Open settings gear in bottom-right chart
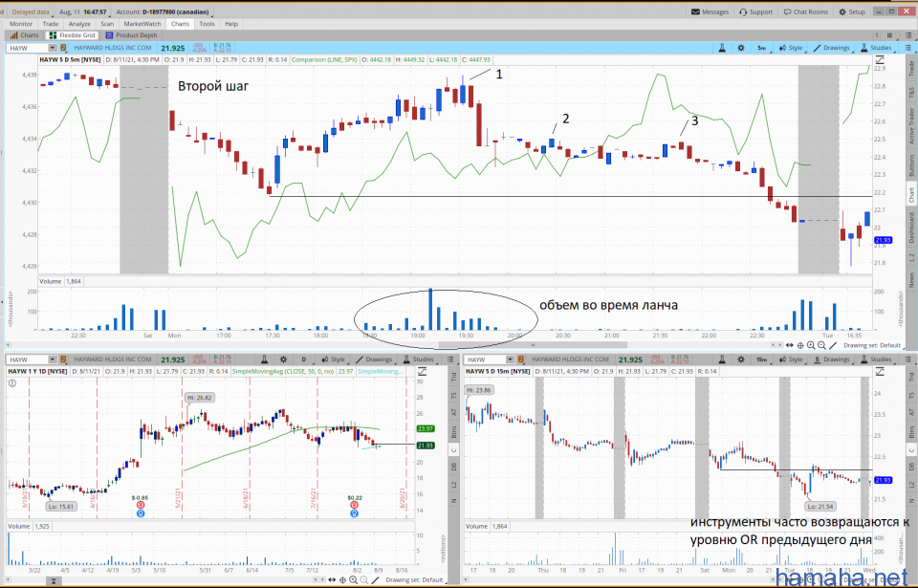The height and width of the screenshot is (588, 918). pos(740,359)
